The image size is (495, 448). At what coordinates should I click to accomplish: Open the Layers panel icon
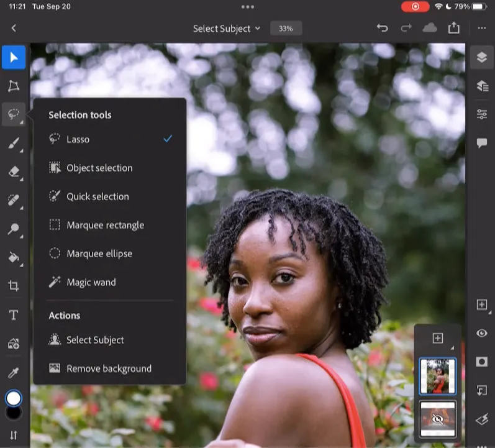481,58
